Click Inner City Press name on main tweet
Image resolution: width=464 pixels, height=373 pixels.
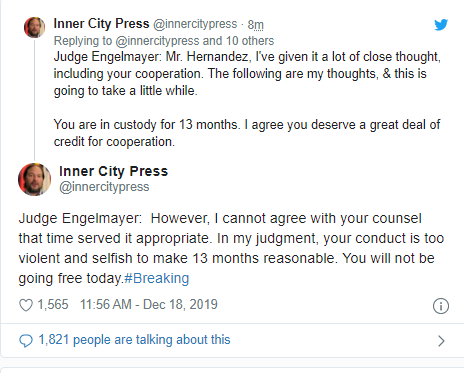tap(113, 171)
